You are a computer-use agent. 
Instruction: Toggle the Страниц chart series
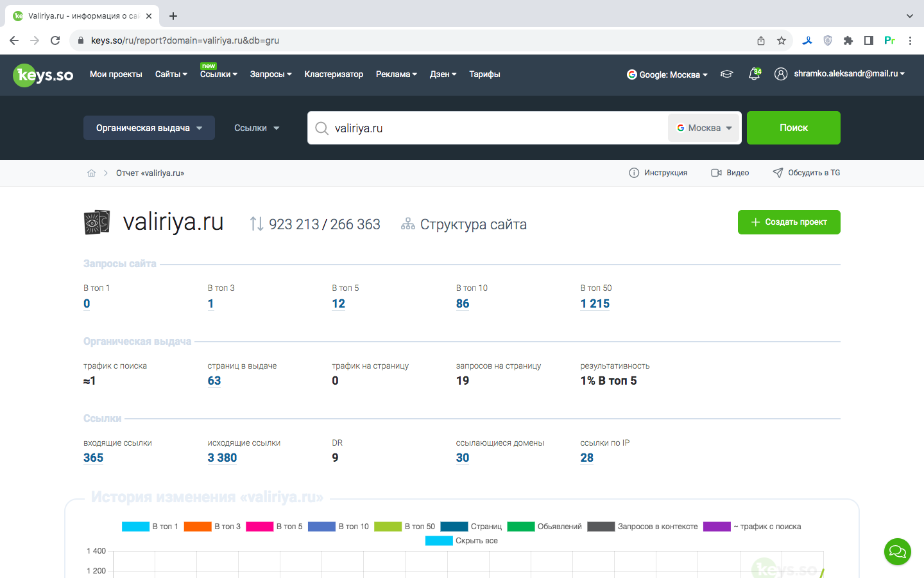tap(471, 527)
